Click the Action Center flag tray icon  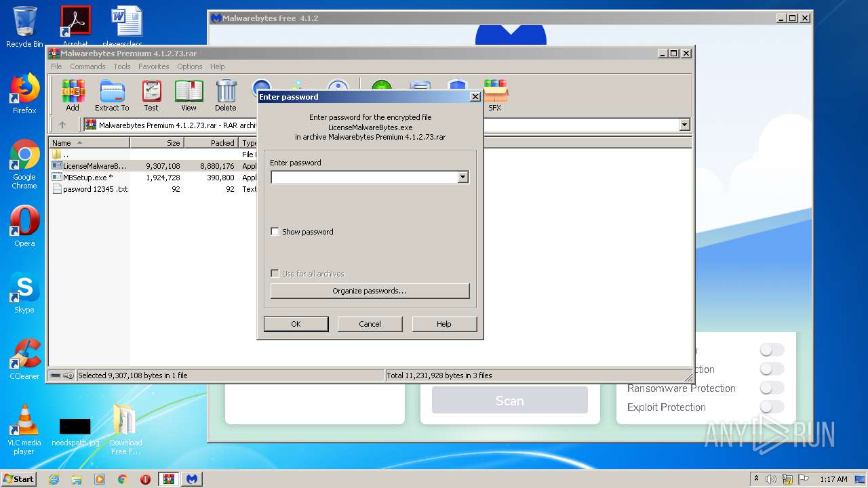pos(802,479)
